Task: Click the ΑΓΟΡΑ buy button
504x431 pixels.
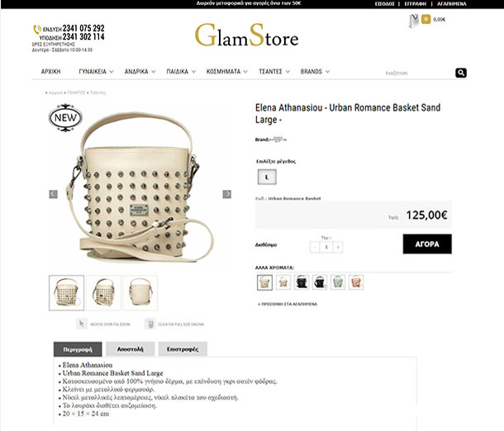Action: (427, 244)
